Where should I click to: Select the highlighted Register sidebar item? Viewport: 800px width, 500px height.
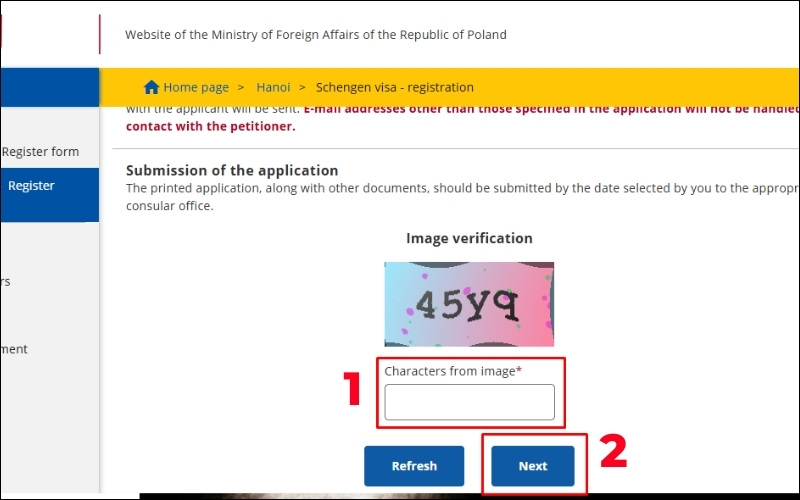click(x=31, y=186)
